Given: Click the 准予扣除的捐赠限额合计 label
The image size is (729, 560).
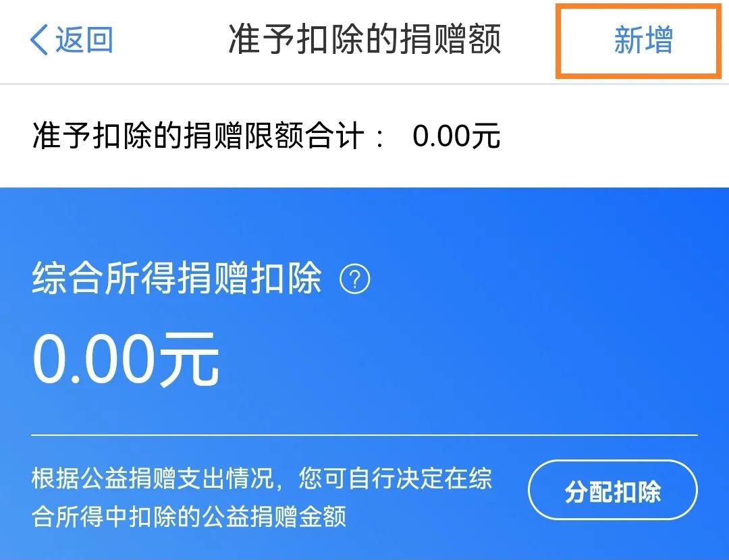Looking at the screenshot, I should (x=198, y=136).
